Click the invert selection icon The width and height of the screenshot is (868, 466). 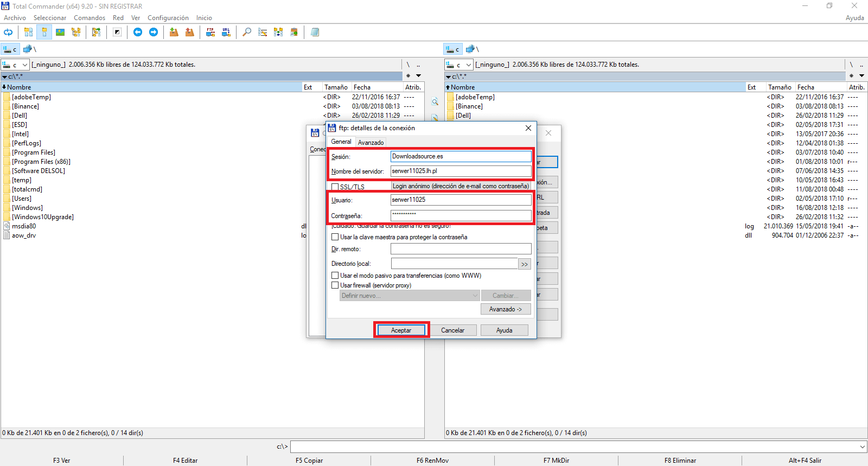117,32
